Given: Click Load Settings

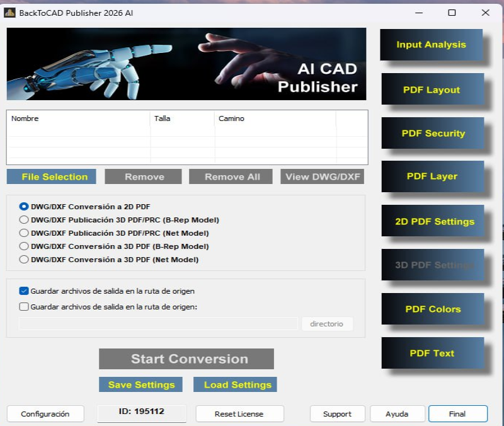Looking at the screenshot, I should 235,384.
